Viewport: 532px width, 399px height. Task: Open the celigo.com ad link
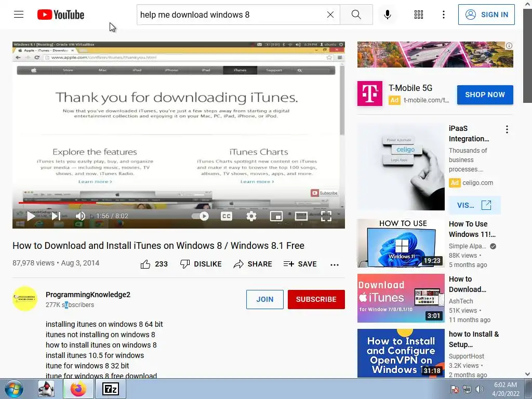(478, 182)
